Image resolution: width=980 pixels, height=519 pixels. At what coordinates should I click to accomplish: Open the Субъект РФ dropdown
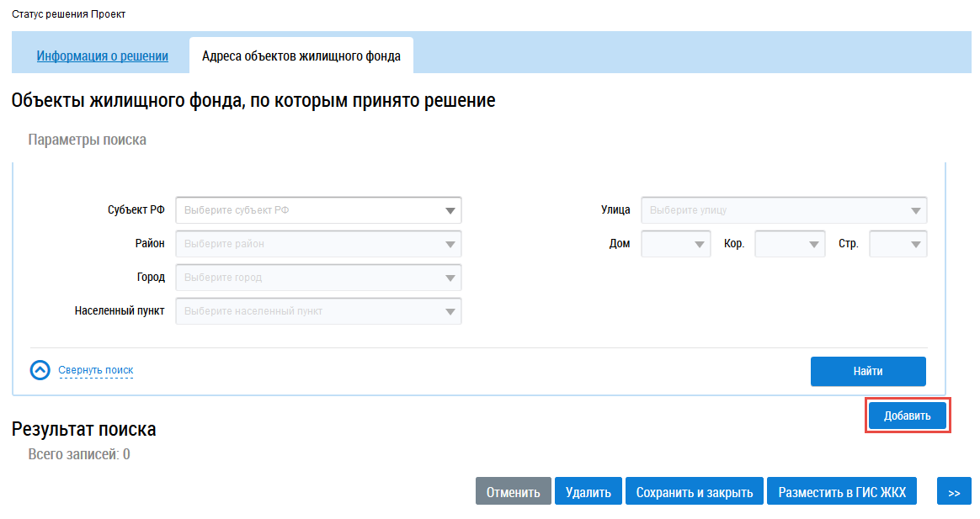(x=318, y=210)
